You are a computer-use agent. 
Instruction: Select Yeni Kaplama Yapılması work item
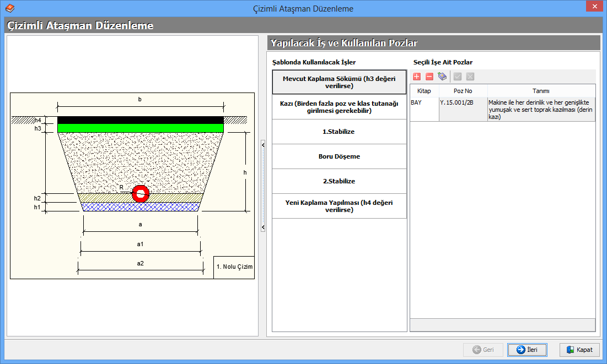click(339, 206)
